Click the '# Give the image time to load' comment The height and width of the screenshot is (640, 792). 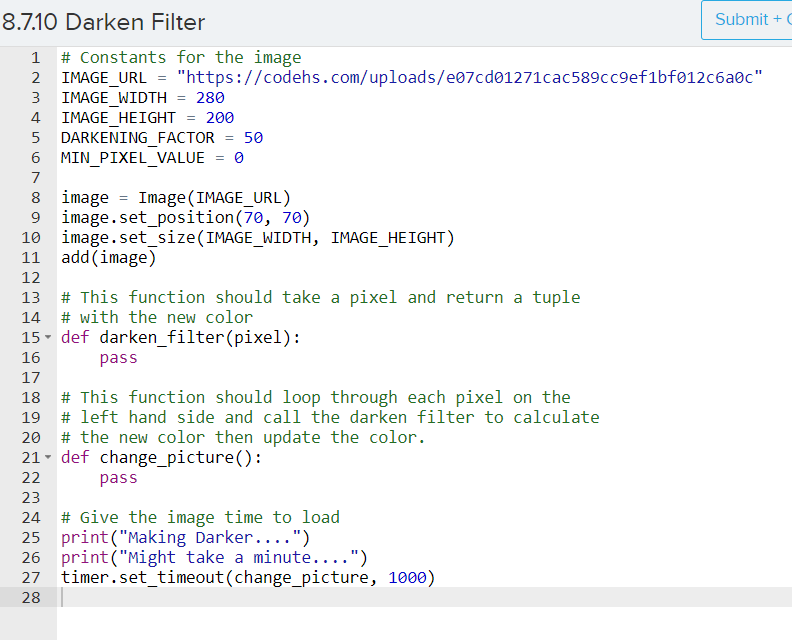tap(201, 518)
